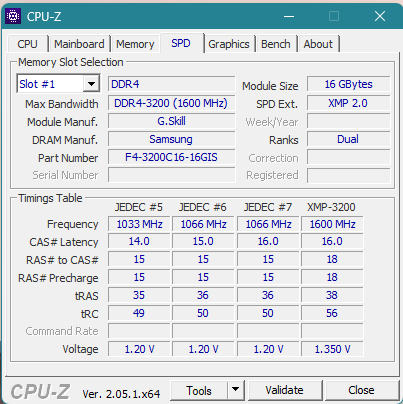
Task: Click the XMP-3200 column header
Action: 331,207
